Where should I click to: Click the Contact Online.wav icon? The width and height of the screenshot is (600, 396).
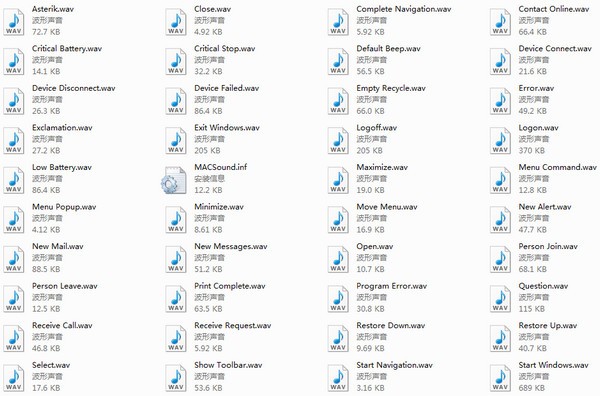501,22
